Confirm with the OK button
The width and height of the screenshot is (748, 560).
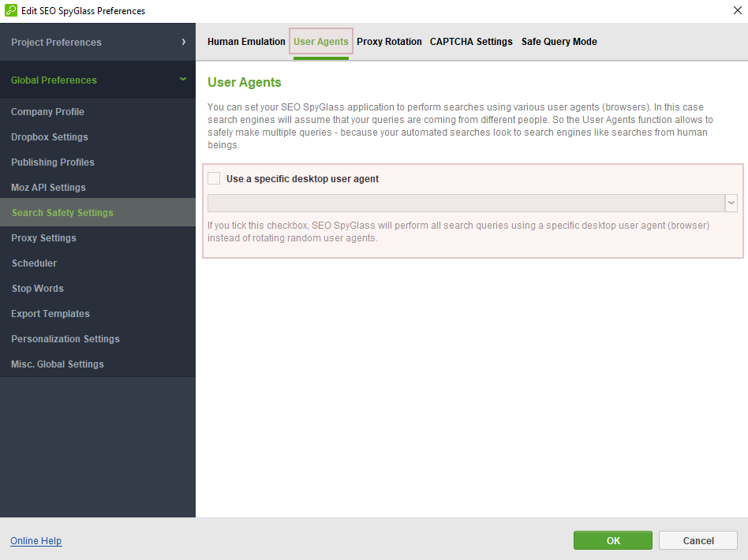pos(613,540)
